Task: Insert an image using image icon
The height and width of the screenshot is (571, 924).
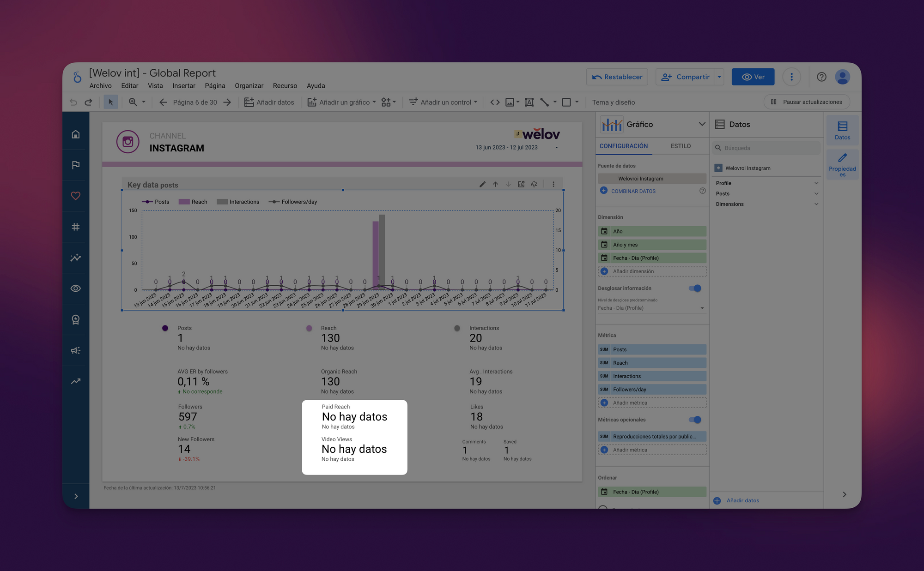Action: click(x=510, y=102)
